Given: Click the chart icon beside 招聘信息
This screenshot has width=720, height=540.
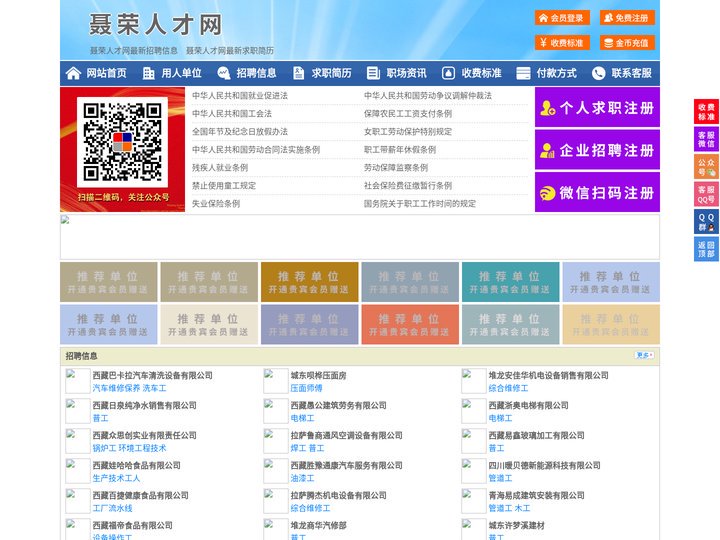Looking at the screenshot, I should 224,73.
